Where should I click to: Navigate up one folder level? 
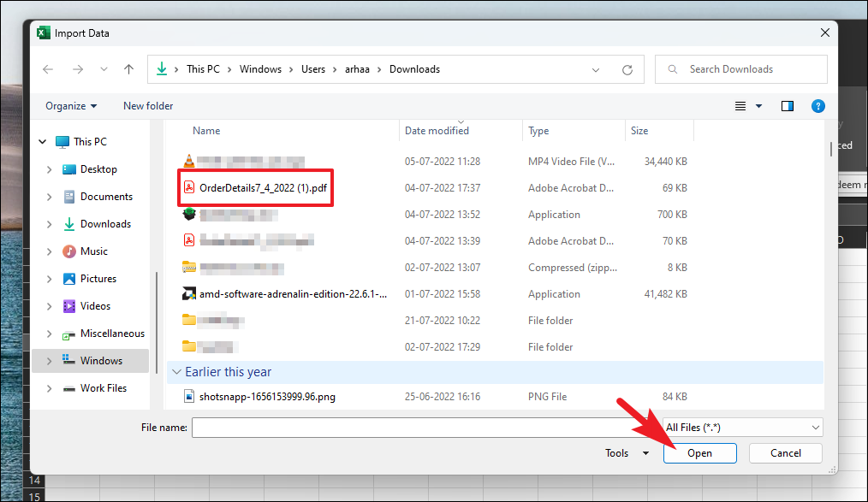(128, 69)
